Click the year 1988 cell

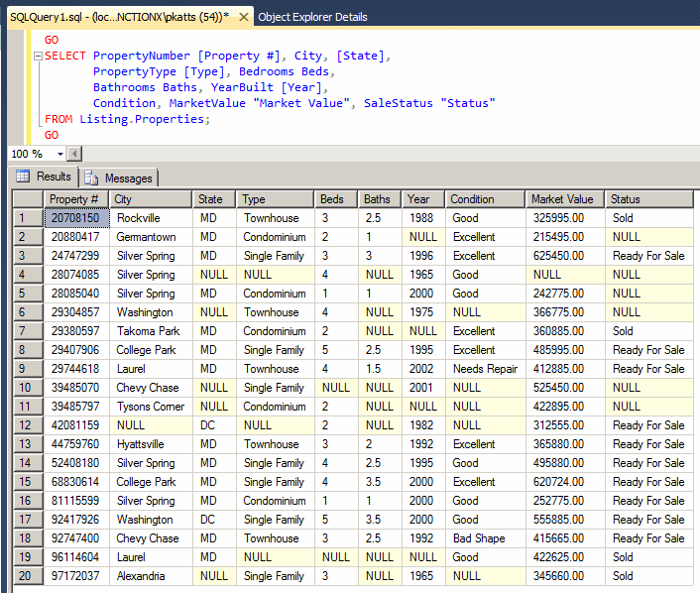(423, 218)
